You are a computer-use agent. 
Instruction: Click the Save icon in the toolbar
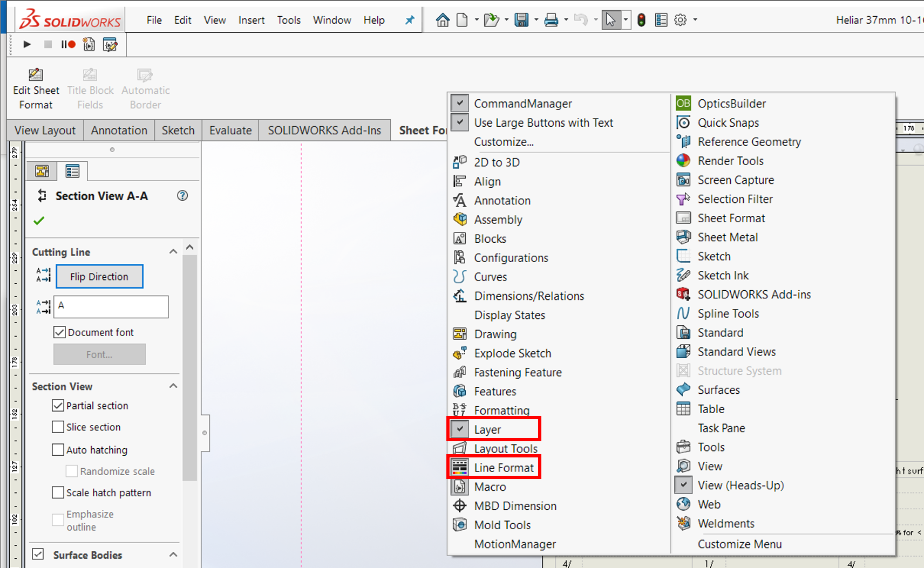[521, 19]
